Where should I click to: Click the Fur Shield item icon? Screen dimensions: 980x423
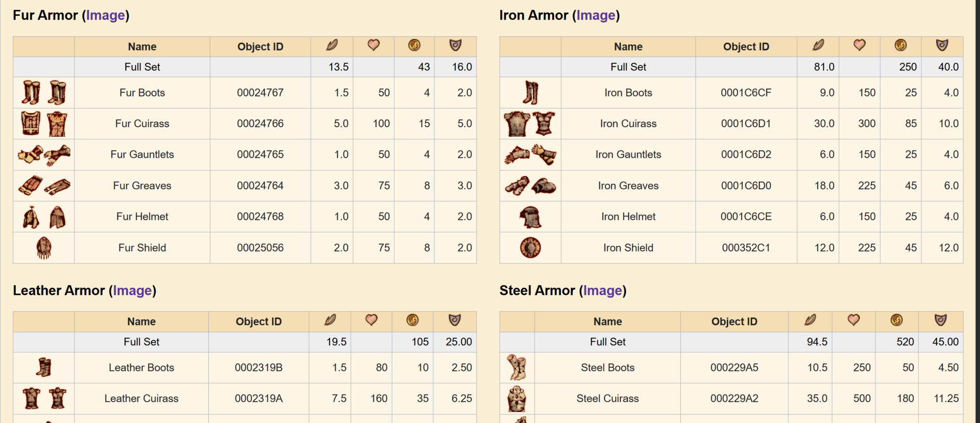click(x=44, y=248)
